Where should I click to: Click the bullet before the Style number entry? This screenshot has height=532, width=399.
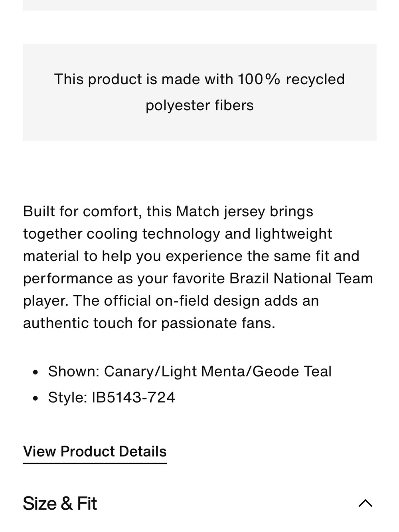pyautogui.click(x=36, y=399)
